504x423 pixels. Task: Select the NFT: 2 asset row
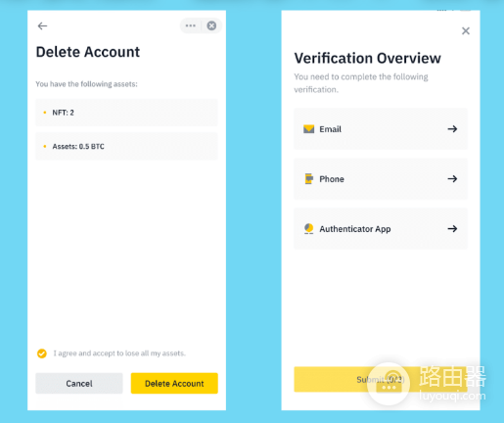126,113
